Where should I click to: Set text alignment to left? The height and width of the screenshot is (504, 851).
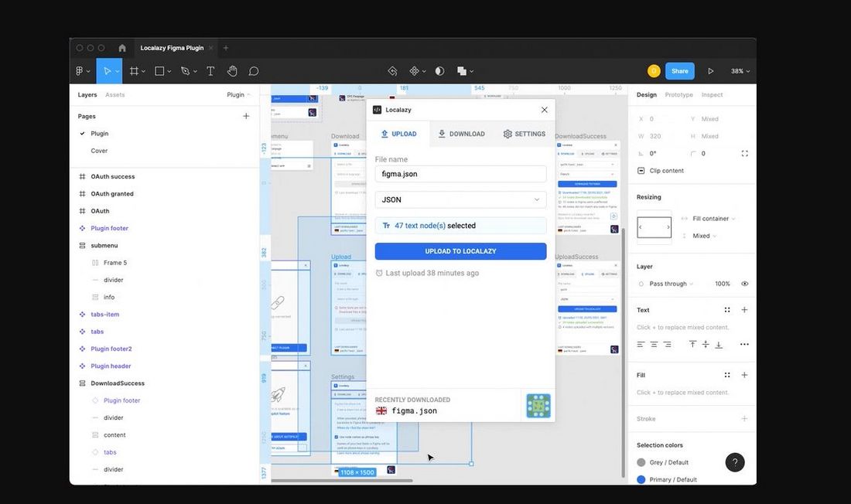pyautogui.click(x=641, y=345)
